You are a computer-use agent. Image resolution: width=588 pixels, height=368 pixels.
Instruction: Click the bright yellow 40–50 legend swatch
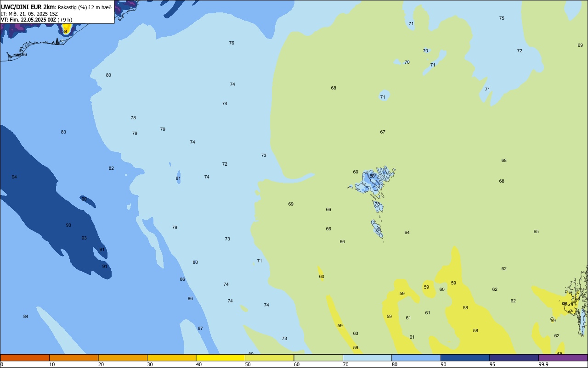click(x=220, y=357)
